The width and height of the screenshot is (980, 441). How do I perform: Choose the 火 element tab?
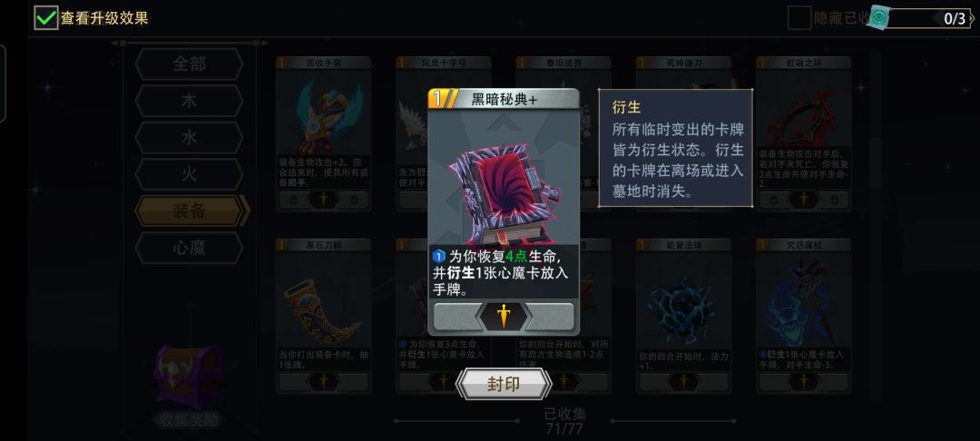tap(189, 174)
